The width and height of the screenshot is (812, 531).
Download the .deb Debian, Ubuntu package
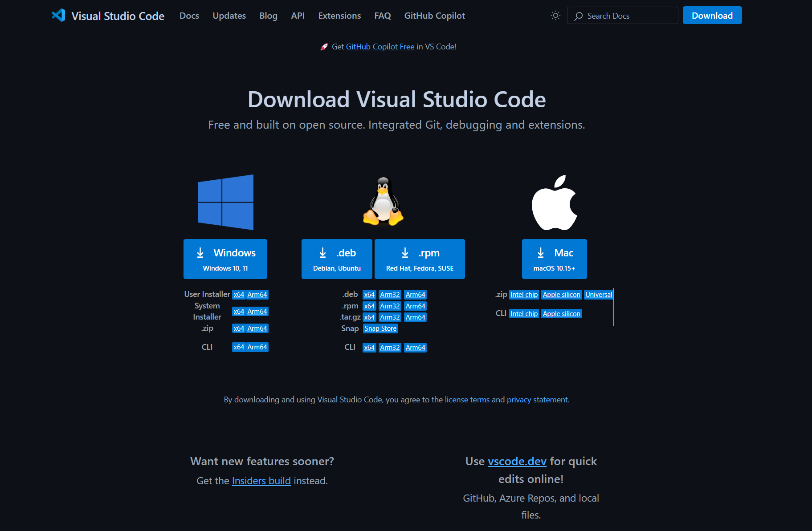coord(337,259)
